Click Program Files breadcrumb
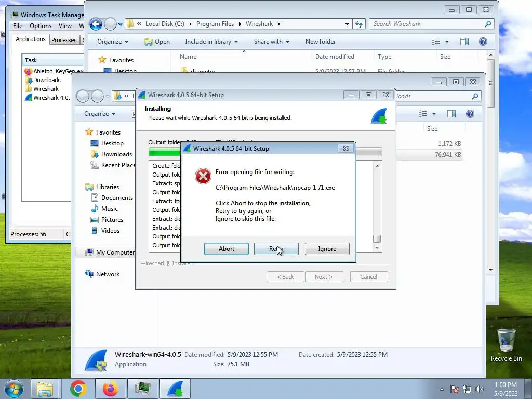The width and height of the screenshot is (532, 399). pyautogui.click(x=215, y=24)
